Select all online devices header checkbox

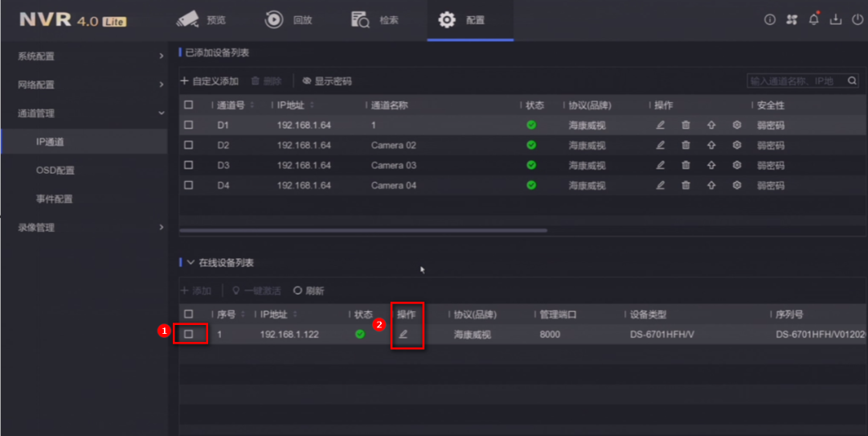coord(189,314)
